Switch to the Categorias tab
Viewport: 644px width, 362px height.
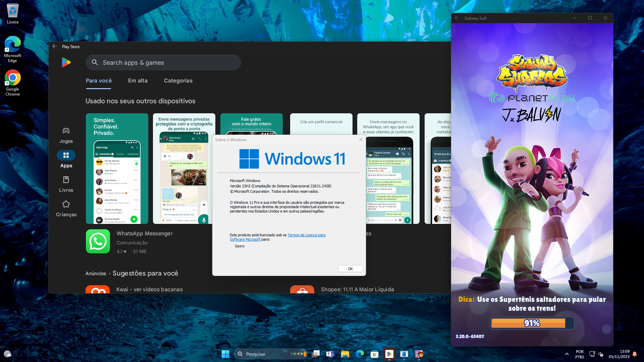click(178, 80)
